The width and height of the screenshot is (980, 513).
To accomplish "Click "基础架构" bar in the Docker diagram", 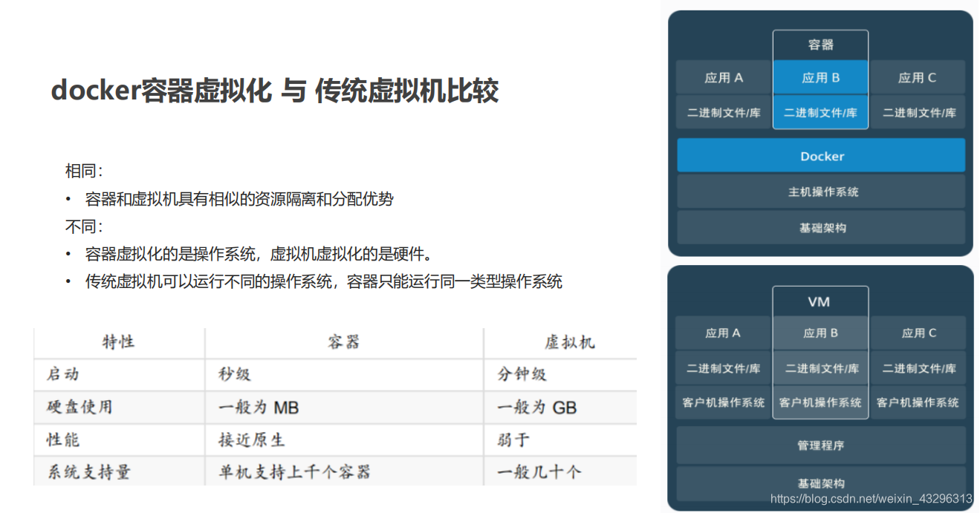I will click(821, 228).
